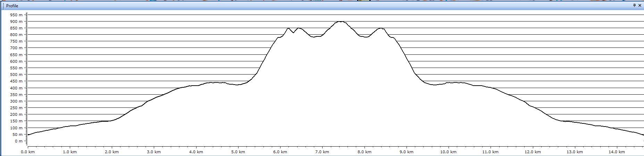This screenshot has height=156, width=644.
Task: Click the 1.0 km distance label
Action: 70,152
